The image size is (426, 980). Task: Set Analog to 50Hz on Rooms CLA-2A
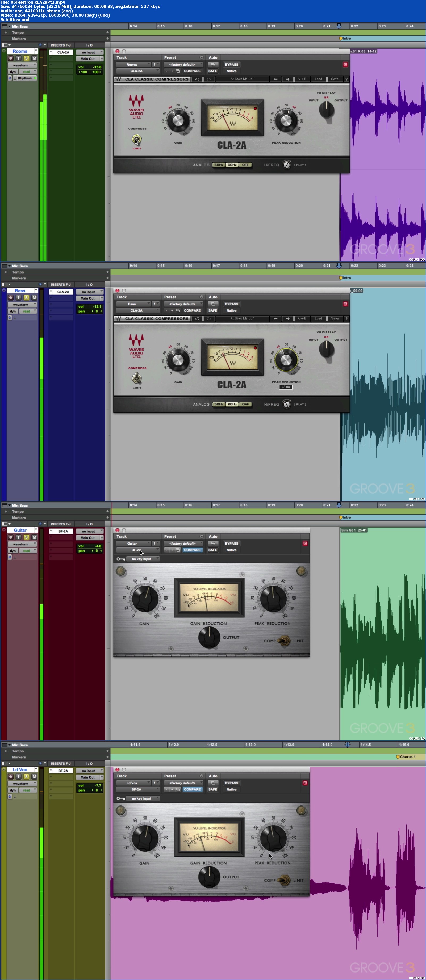[x=219, y=165]
